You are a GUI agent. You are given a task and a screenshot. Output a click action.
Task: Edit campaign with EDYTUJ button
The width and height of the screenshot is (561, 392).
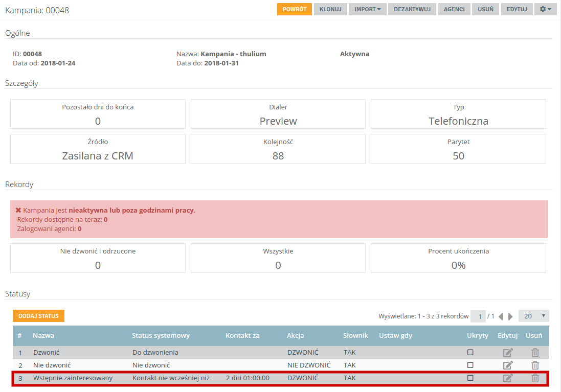pos(517,9)
